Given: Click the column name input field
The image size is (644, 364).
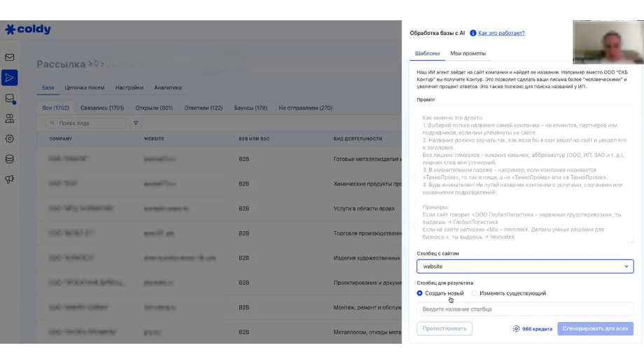Looking at the screenshot, I should (x=525, y=309).
